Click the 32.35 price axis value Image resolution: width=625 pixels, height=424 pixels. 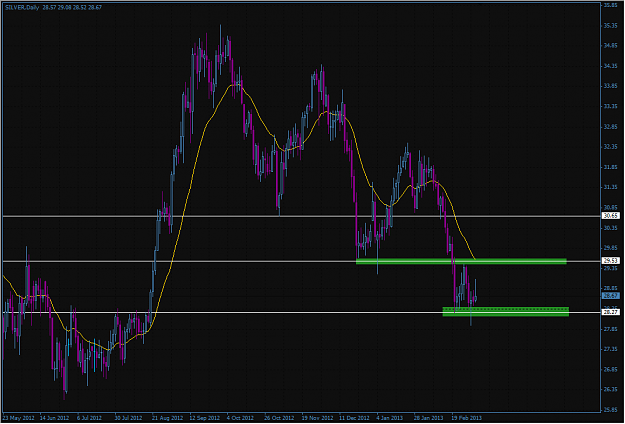(x=611, y=147)
